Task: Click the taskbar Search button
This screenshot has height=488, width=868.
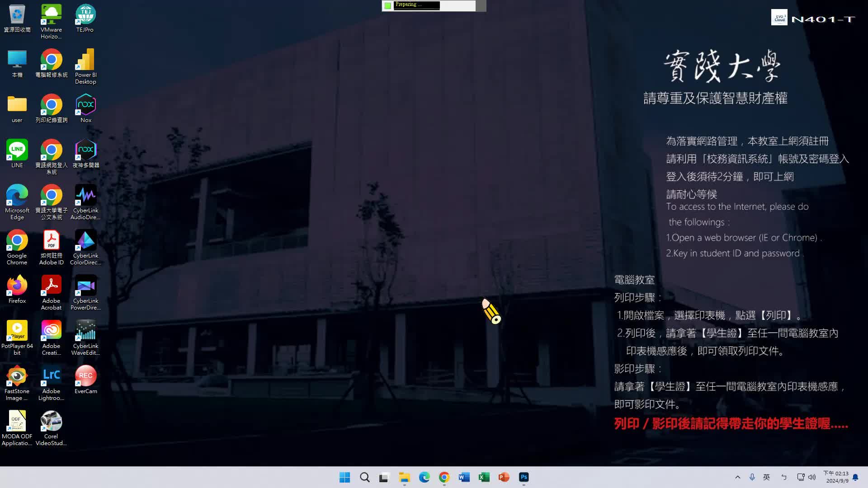Action: 364,477
